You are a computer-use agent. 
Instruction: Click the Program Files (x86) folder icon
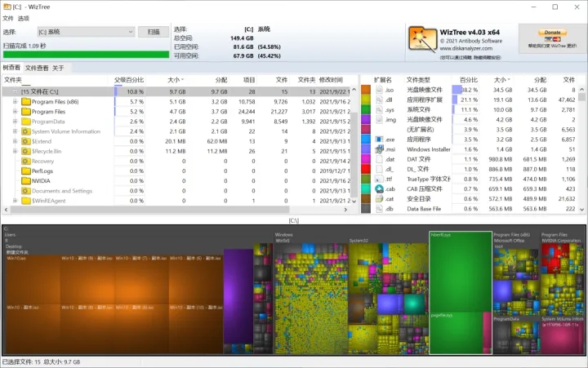pyautogui.click(x=26, y=101)
